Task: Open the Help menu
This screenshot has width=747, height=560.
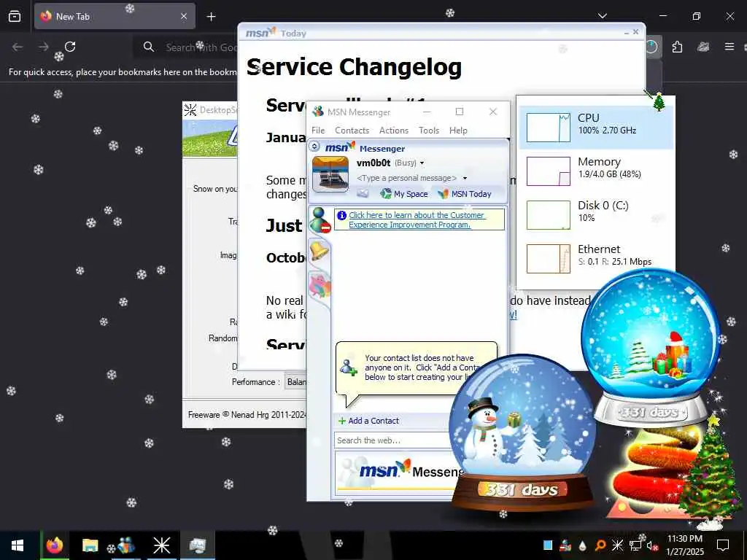Action: 458,130
